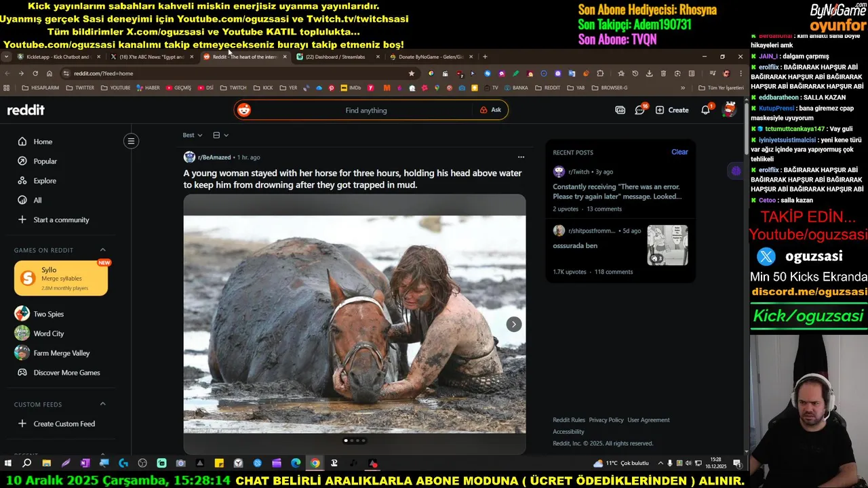Screen dimensions: 868x488
Task: Click the Snoo icon in the search bar
Action: tap(244, 110)
